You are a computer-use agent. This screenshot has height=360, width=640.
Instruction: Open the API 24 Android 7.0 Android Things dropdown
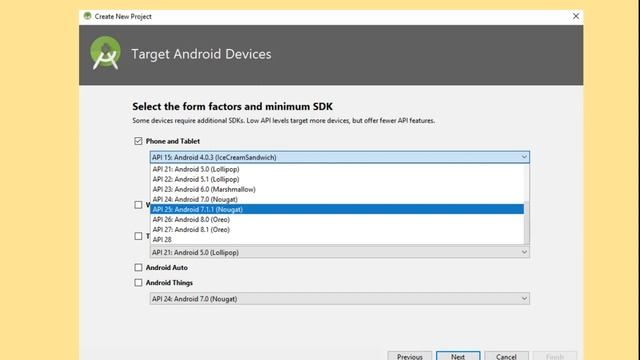click(x=340, y=299)
